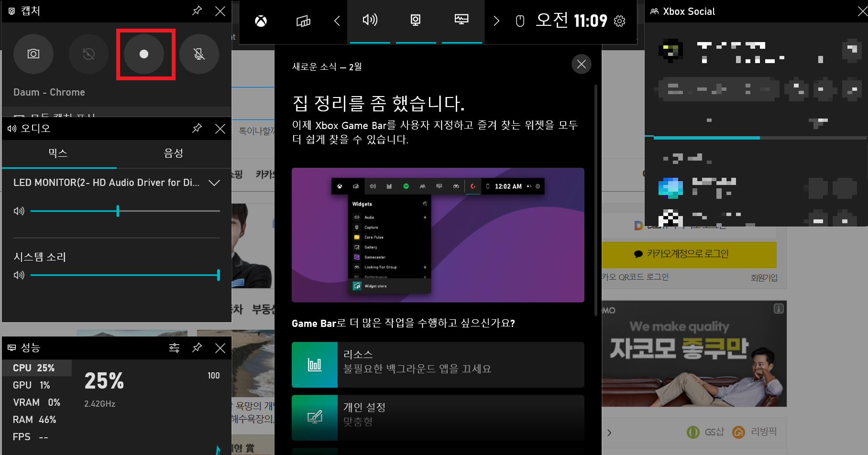Close the 캡처 widget
The width and height of the screenshot is (868, 455).
pos(220,11)
